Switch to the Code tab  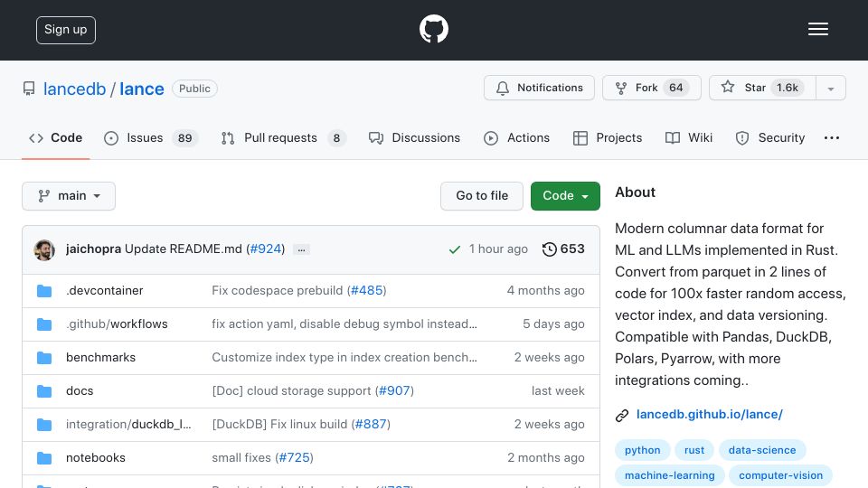pyautogui.click(x=55, y=137)
